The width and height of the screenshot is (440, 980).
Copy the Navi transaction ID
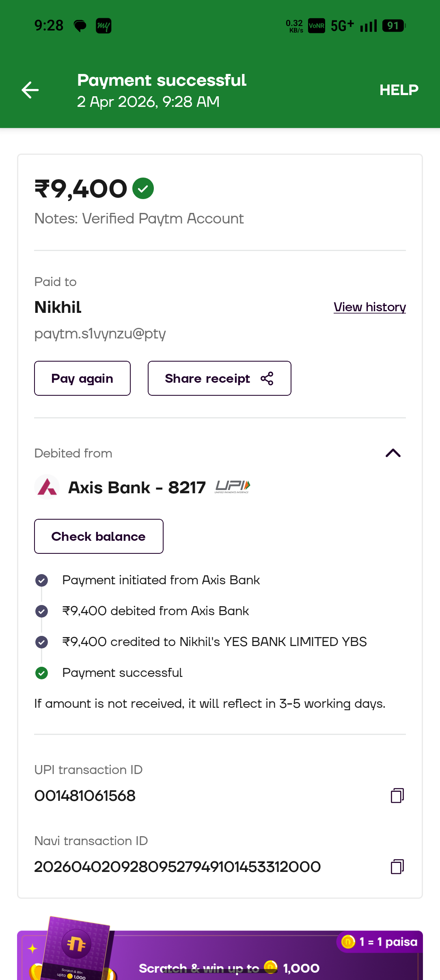[x=397, y=867]
